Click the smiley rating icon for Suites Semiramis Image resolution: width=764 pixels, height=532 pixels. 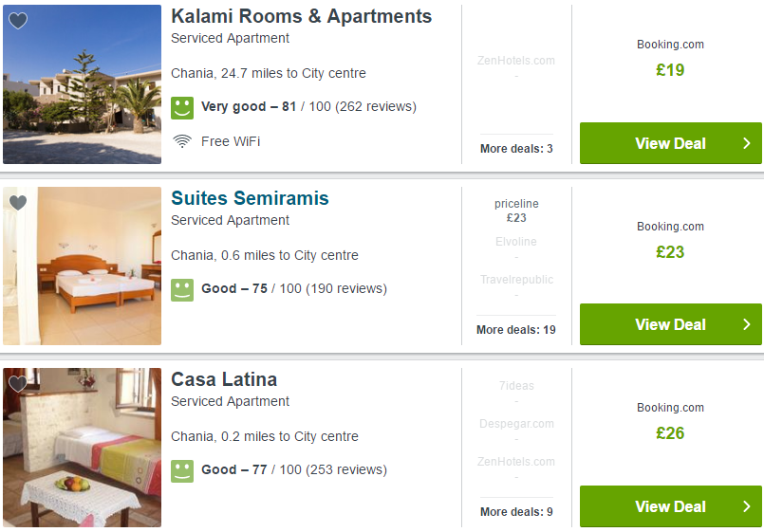point(182,290)
